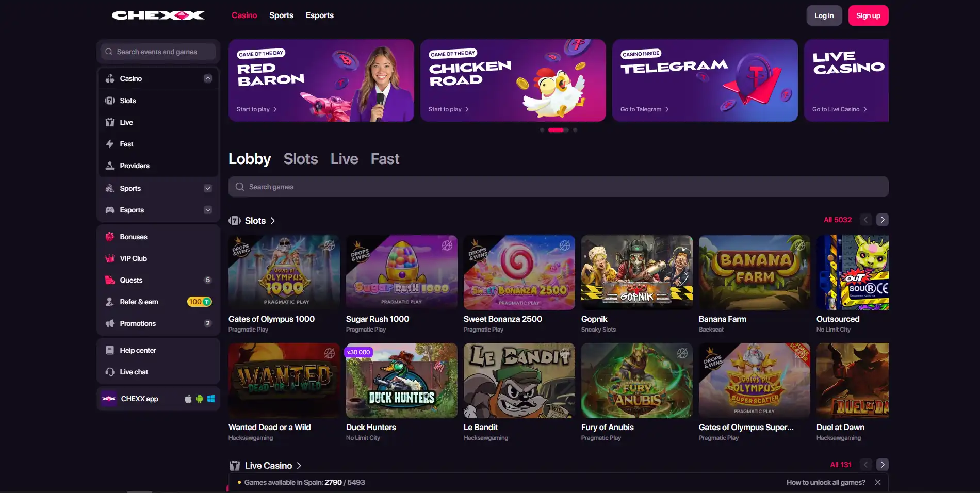The width and height of the screenshot is (980, 493).
Task: Click Start to play on Red Baron banner
Action: tap(257, 109)
